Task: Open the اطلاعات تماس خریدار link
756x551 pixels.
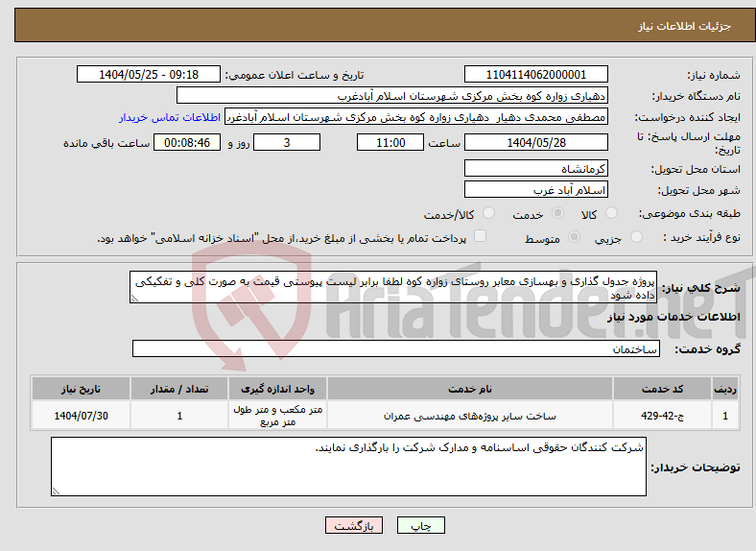Action: point(170,117)
